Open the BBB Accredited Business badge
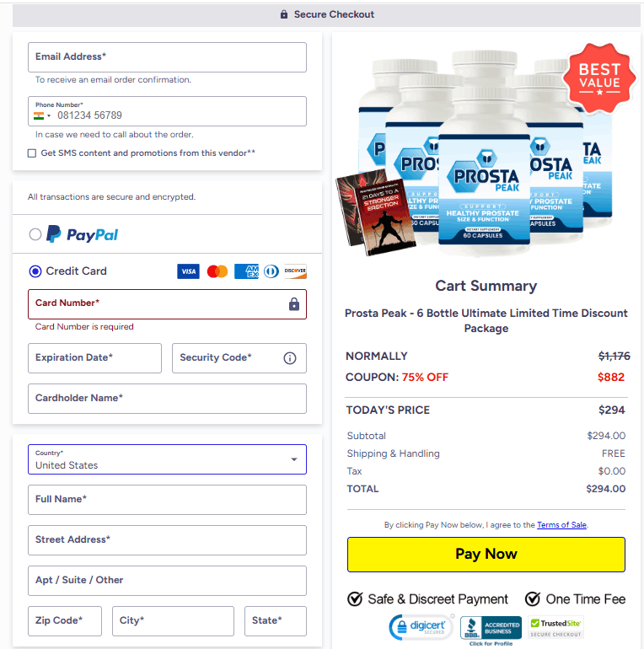The width and height of the screenshot is (644, 649). (491, 628)
